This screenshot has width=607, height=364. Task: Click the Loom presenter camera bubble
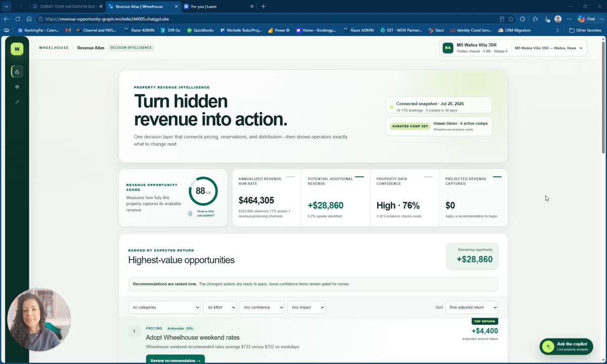point(38,320)
